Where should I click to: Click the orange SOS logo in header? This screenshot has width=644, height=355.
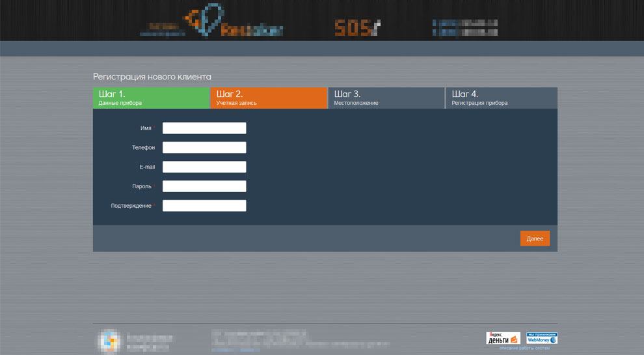point(356,27)
